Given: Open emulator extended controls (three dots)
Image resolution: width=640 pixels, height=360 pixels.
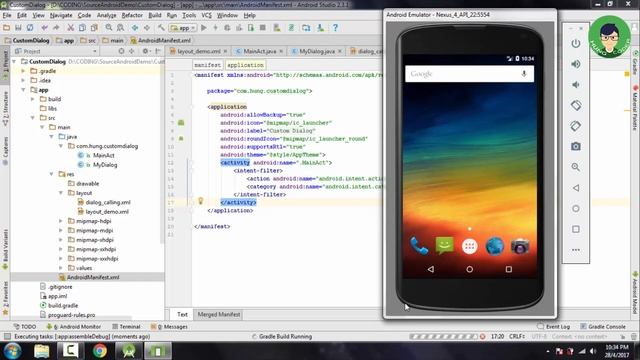Looking at the screenshot, I should [576, 250].
